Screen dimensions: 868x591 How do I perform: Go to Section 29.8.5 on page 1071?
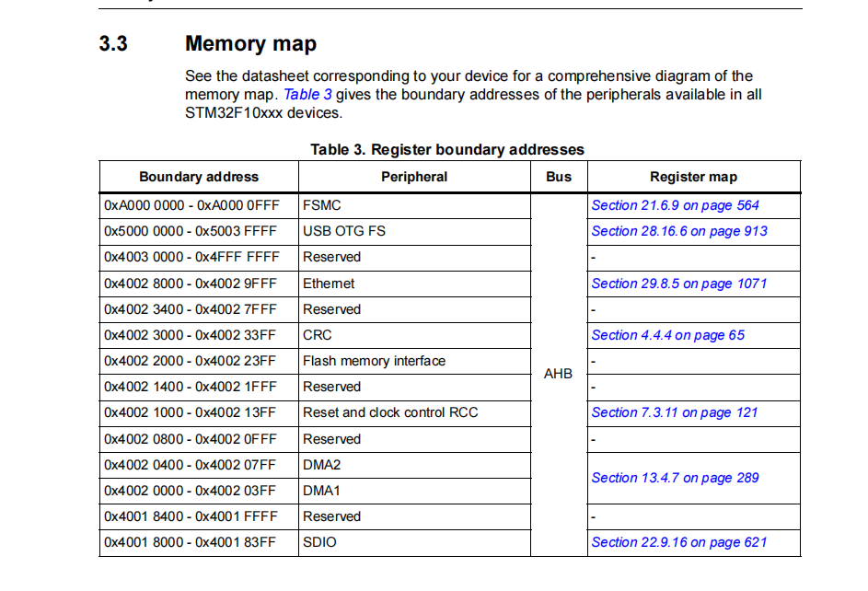(x=679, y=284)
